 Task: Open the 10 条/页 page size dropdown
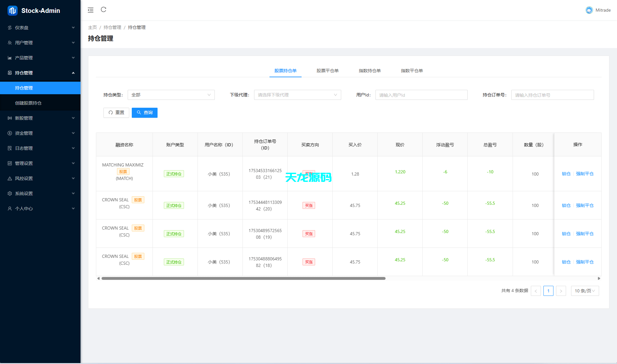[585, 291]
